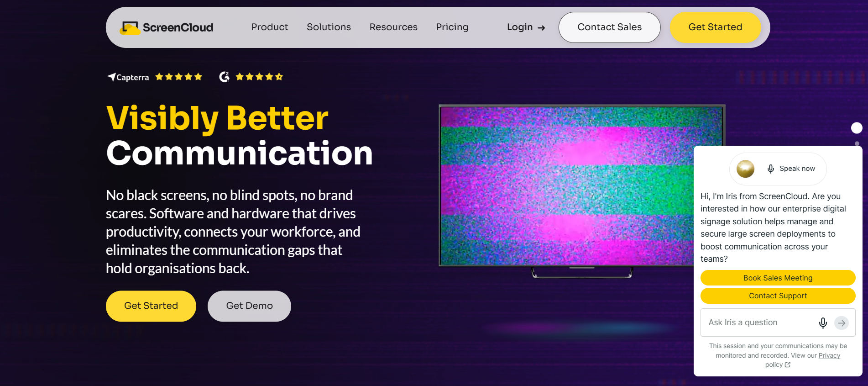Click the Get Demo button

pos(249,306)
